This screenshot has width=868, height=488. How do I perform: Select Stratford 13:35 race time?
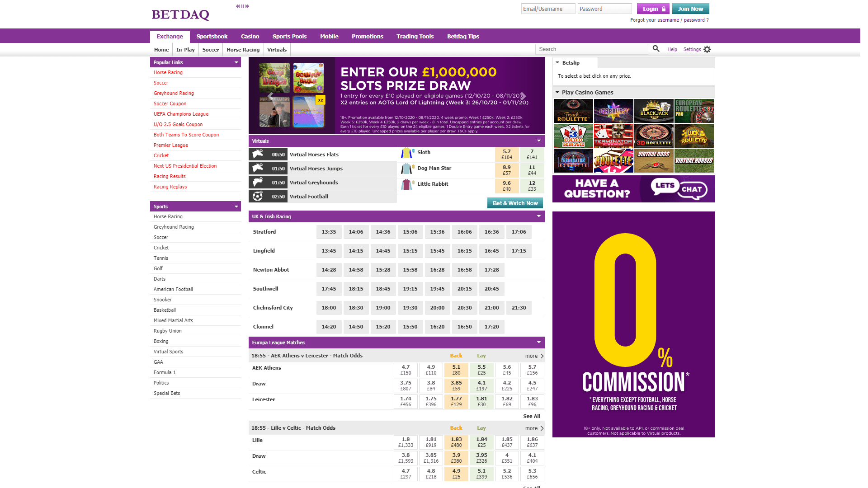click(329, 232)
